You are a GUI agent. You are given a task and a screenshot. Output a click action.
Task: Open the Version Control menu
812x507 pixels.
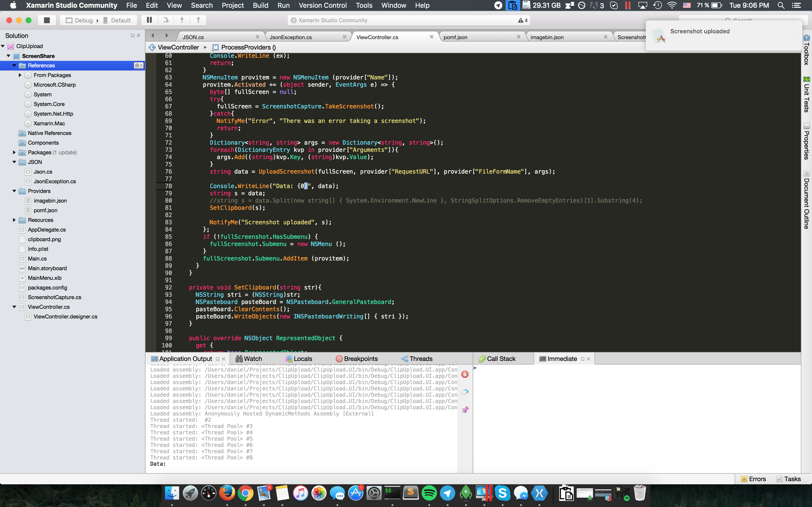[322, 5]
